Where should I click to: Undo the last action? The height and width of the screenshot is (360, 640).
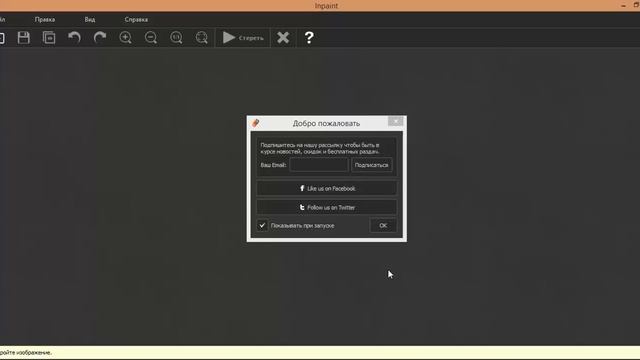74,38
